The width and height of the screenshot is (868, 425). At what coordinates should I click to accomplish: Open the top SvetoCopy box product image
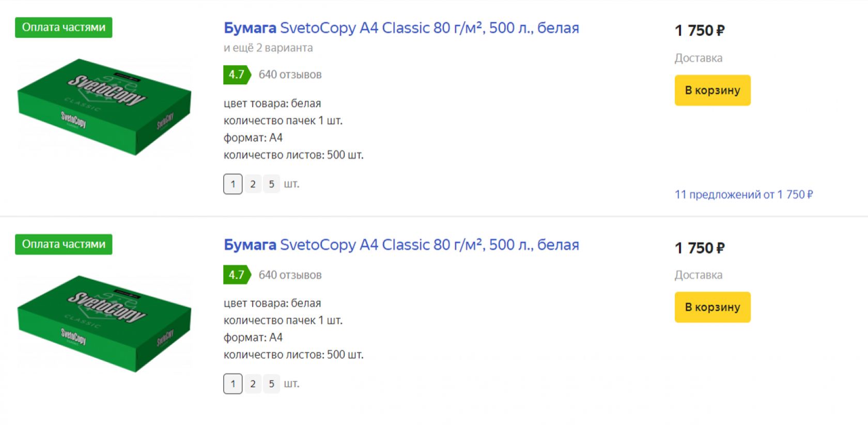104,107
